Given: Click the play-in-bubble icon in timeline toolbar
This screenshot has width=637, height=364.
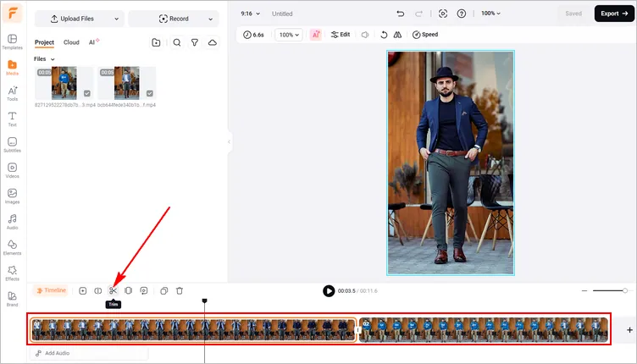Looking at the screenshot, I should click(144, 290).
